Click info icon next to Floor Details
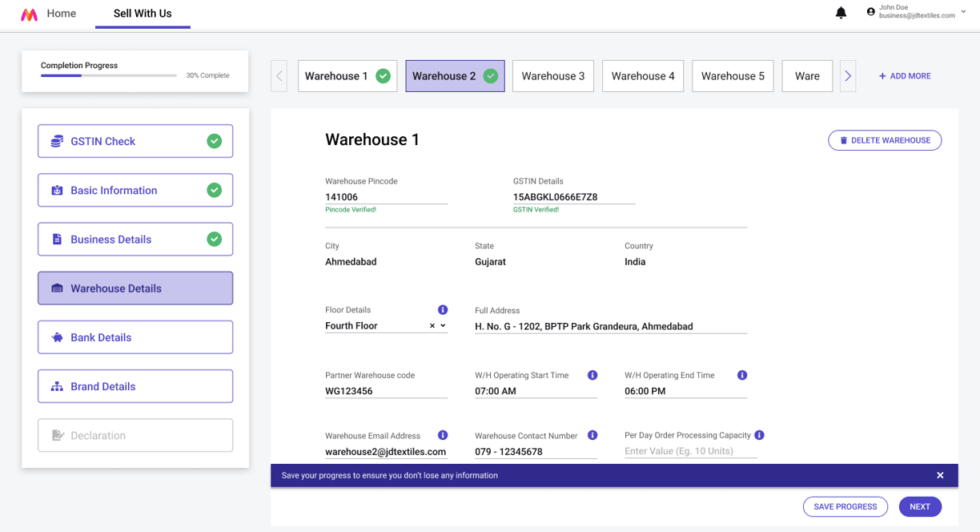Image resolution: width=980 pixels, height=532 pixels. click(x=443, y=310)
